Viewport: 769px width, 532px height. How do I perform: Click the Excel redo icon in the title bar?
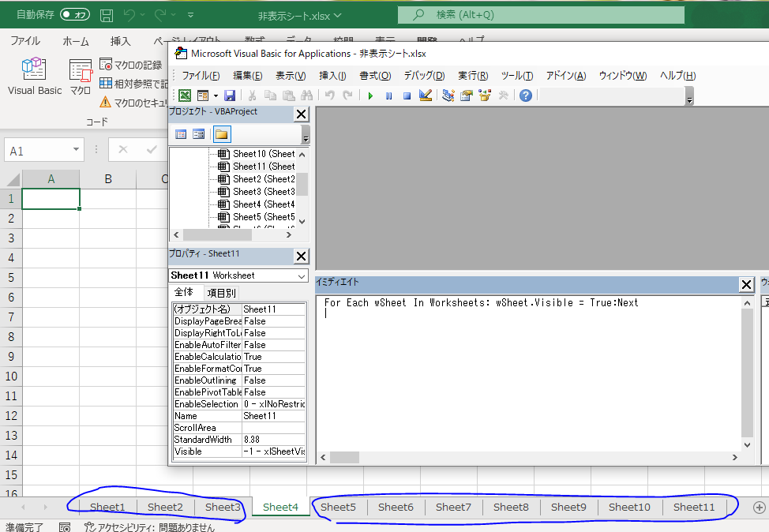click(x=160, y=15)
